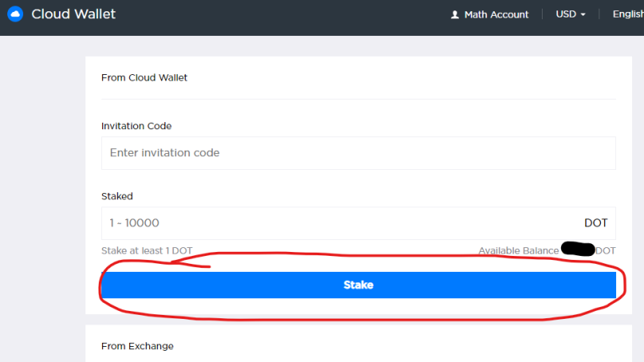Screen dimensions: 644x362
Task: Click the Stake at least 1 DOT hint
Action: point(147,251)
